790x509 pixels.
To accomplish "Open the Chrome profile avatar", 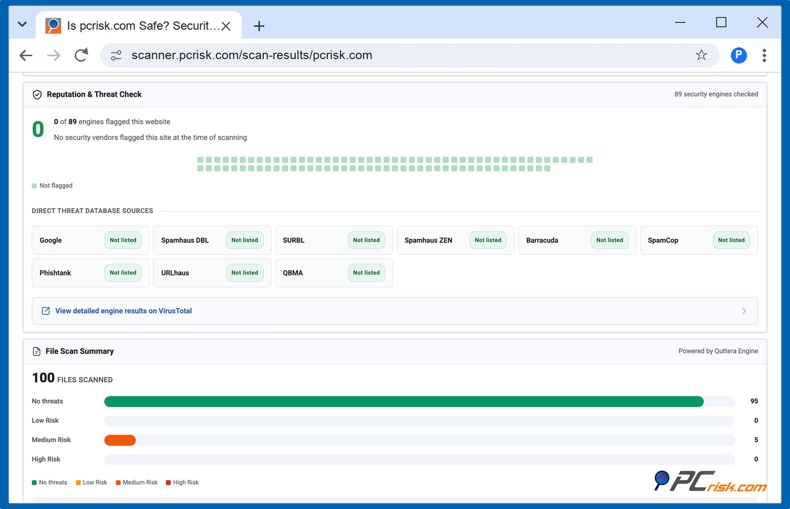I will coord(739,55).
